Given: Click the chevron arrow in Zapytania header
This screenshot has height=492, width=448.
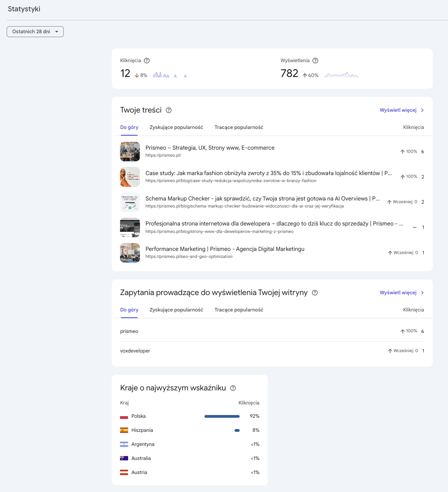Looking at the screenshot, I should (422, 293).
